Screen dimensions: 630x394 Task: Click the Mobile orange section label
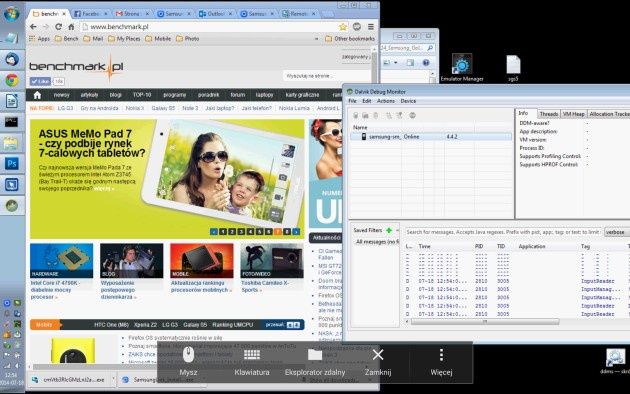tap(45, 325)
